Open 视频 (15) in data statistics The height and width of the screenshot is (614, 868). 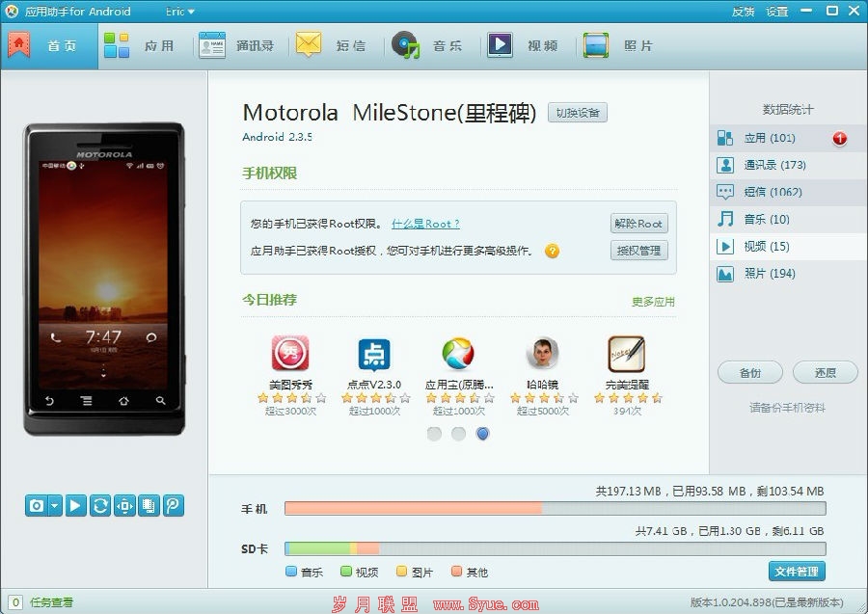click(788, 246)
